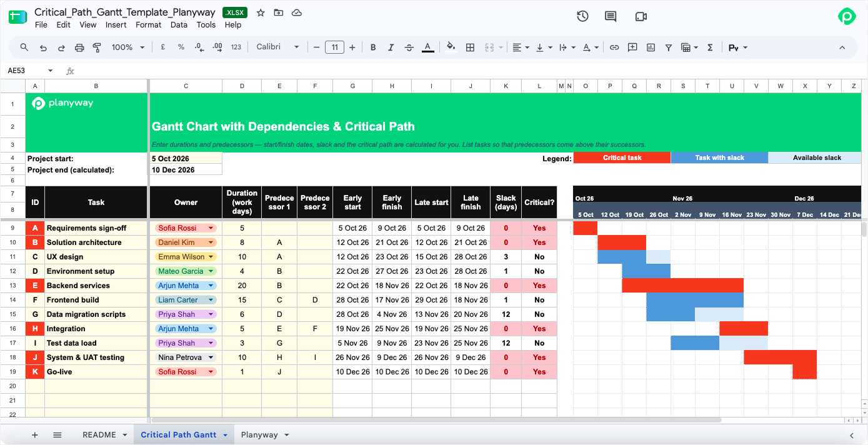Toggle strikethrough formatting
The image size is (868, 445).
pos(409,47)
